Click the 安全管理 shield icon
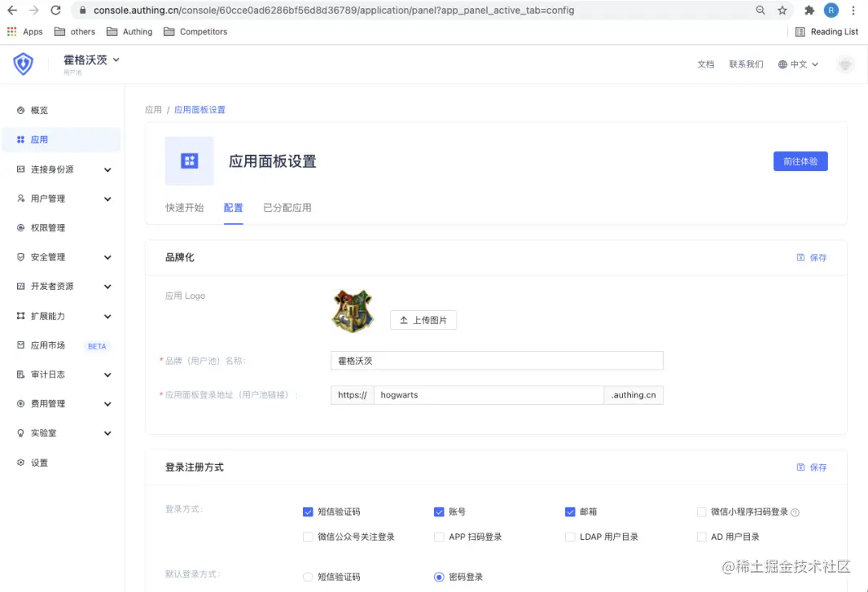The image size is (868, 592). 20,257
